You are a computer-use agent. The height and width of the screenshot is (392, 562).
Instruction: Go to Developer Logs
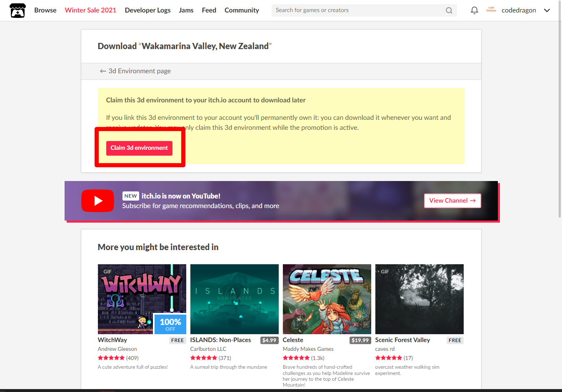click(147, 10)
